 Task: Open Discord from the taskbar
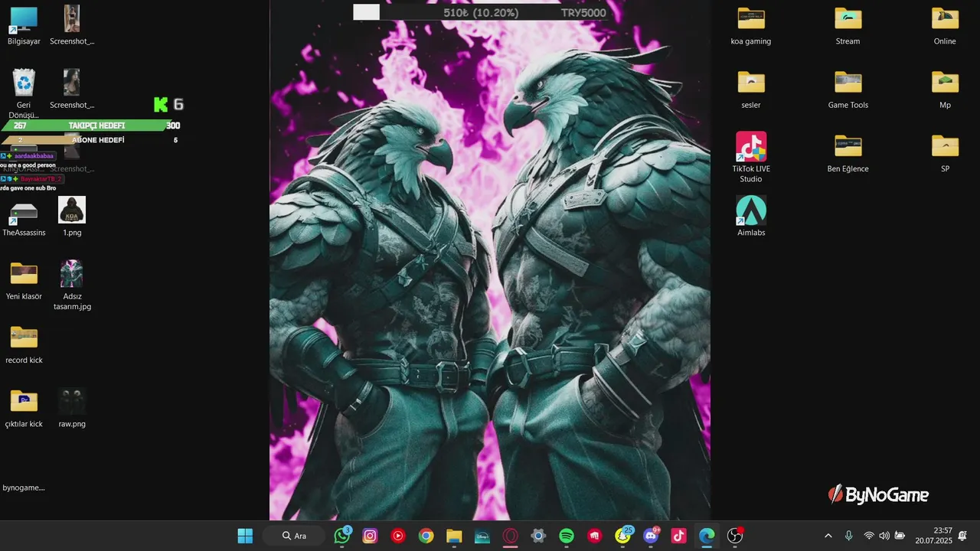(x=652, y=536)
